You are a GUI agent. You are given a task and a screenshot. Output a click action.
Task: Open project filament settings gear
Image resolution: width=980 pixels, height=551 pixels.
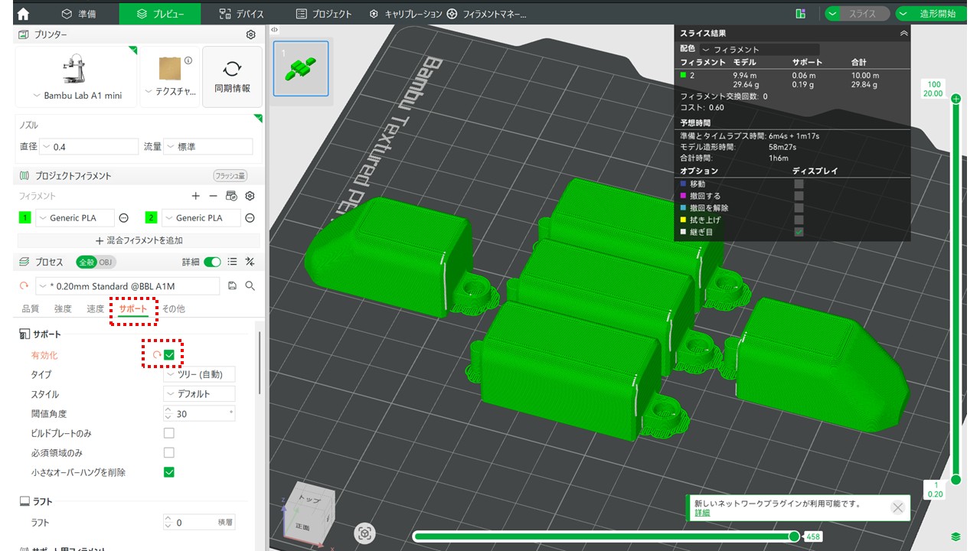click(x=250, y=196)
